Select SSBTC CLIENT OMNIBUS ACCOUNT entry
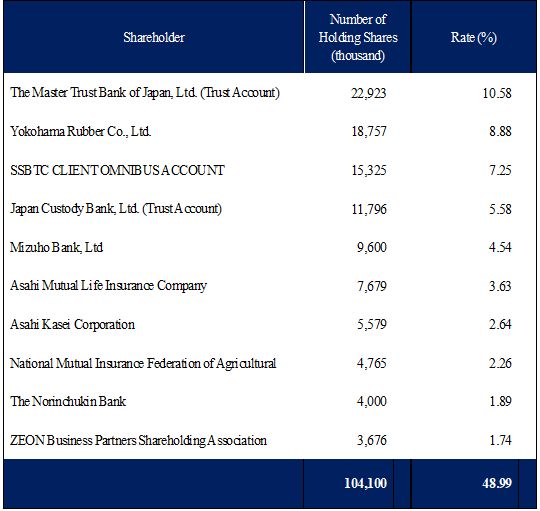The image size is (540, 511). [117, 170]
